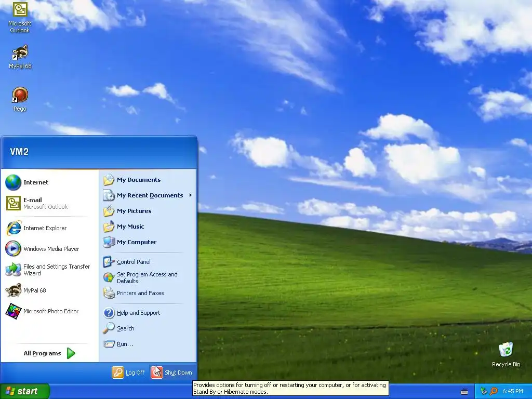Click the Set Program Access and Defaults text
The height and width of the screenshot is (399, 532).
(x=147, y=277)
